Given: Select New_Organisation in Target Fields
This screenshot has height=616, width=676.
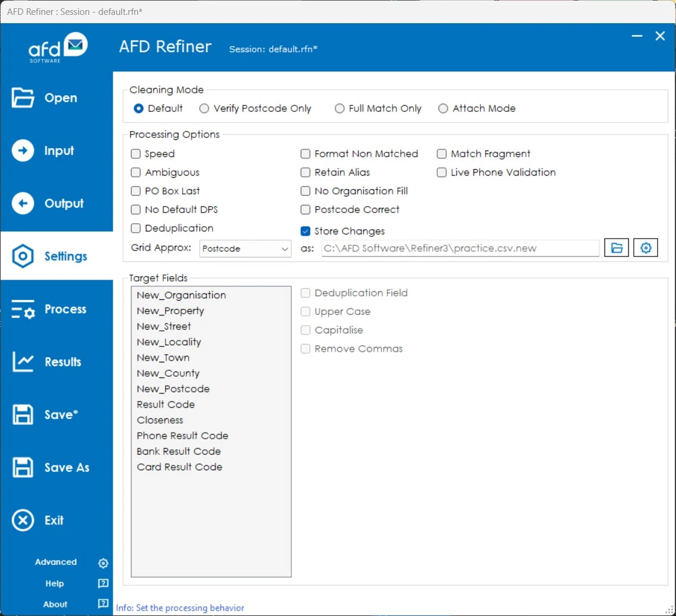Looking at the screenshot, I should pyautogui.click(x=211, y=295).
